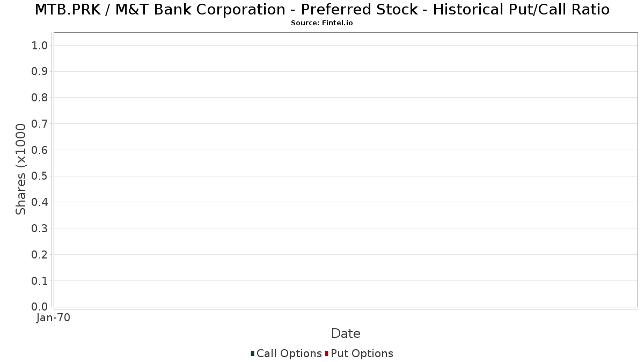The width and height of the screenshot is (644, 362).
Task: Click the 0.4 y-axis tick label
Action: 40,202
